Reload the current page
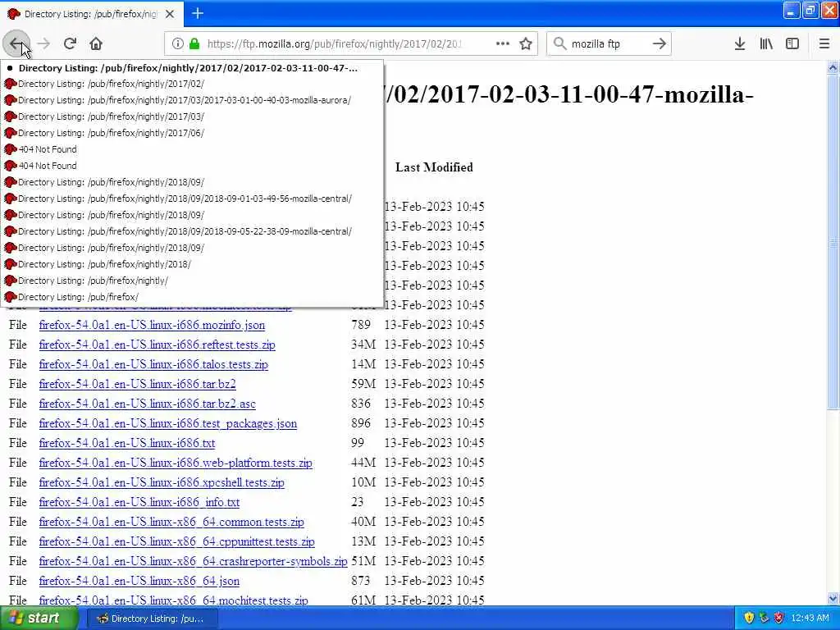The height and width of the screenshot is (630, 840). 70,44
